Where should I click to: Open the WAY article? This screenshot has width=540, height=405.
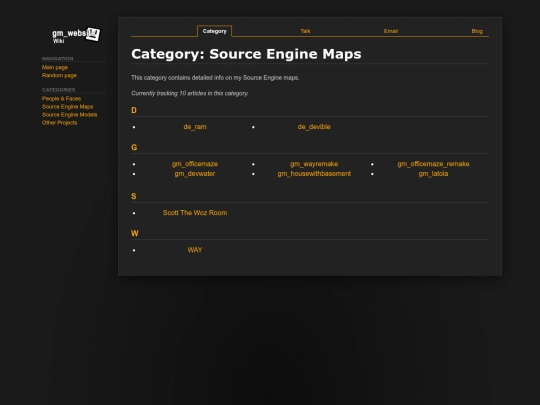click(195, 250)
